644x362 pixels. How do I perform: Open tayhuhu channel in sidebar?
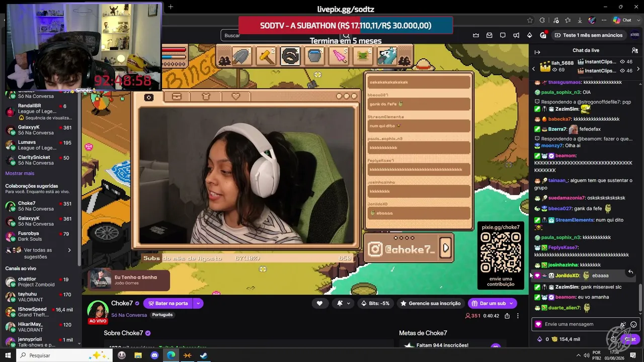40,297
